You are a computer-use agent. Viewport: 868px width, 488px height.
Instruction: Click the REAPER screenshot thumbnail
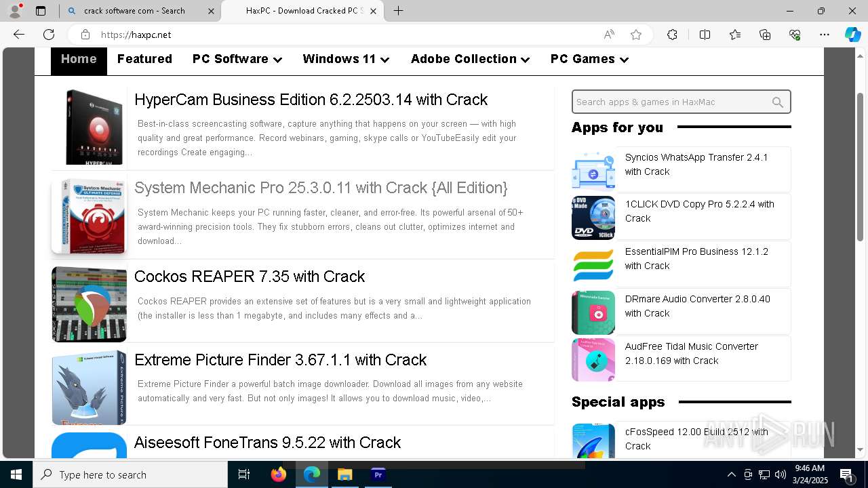click(x=90, y=304)
